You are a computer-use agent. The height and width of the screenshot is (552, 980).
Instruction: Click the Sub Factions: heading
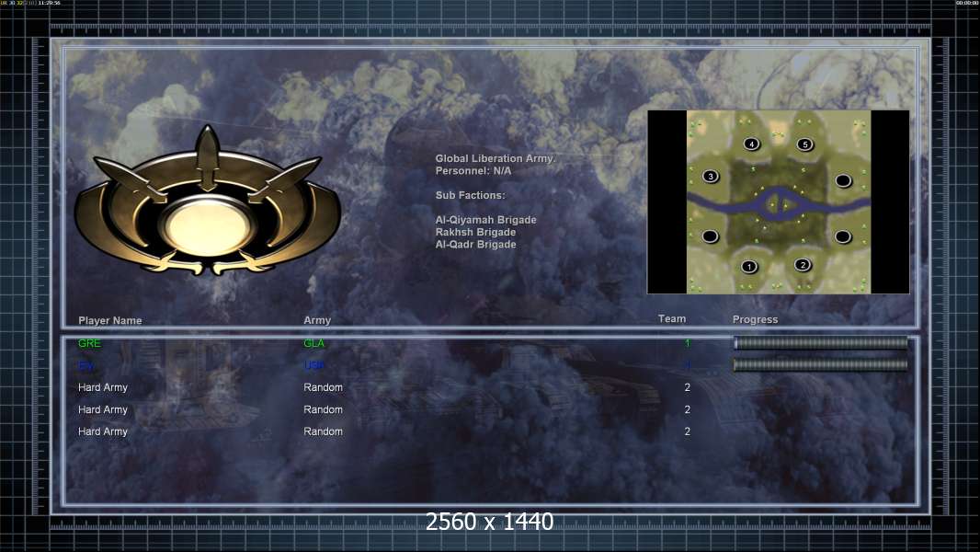pos(470,195)
